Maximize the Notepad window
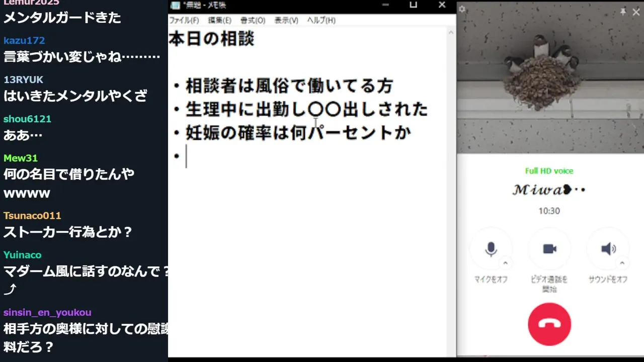Image resolution: width=644 pixels, height=362 pixels. (413, 5)
